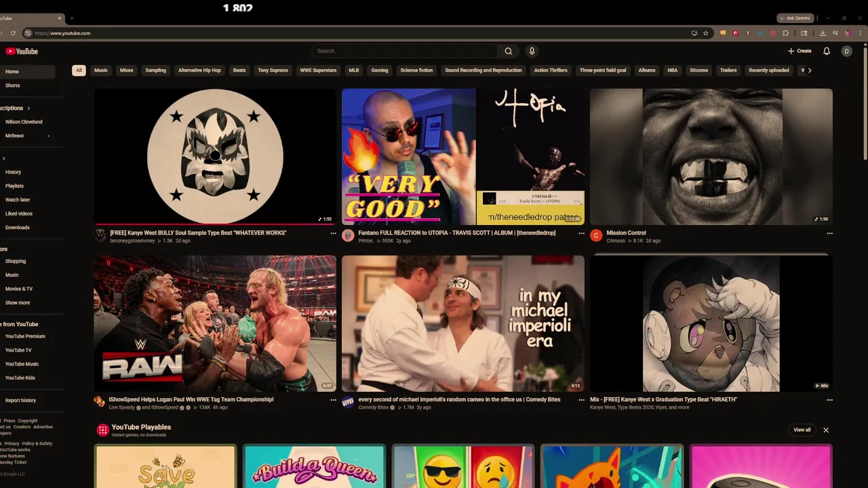
Task: Open options for HIRAETH mix
Action: [829, 400]
